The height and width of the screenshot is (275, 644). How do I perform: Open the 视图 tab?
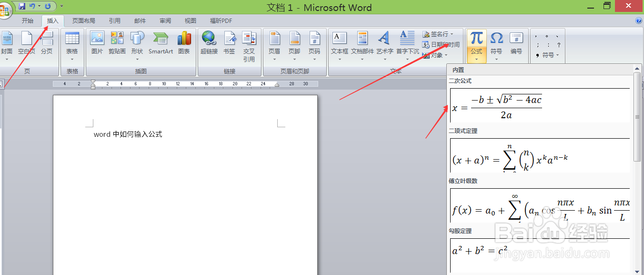click(x=191, y=21)
